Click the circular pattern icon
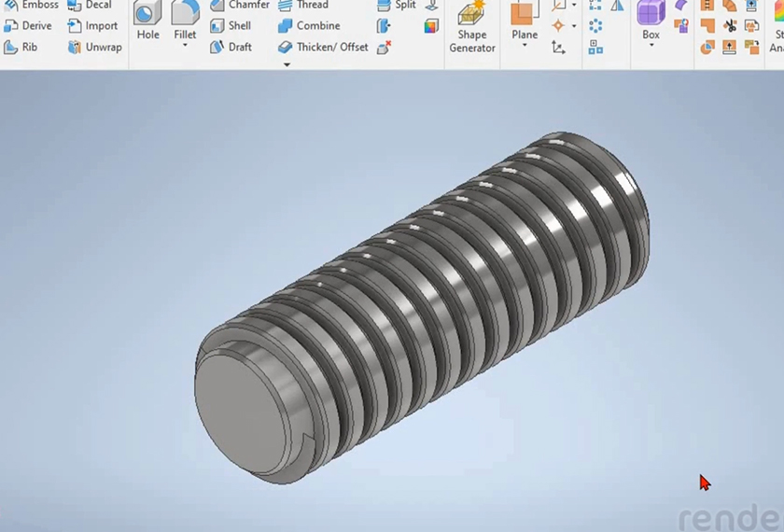 pyautogui.click(x=595, y=26)
